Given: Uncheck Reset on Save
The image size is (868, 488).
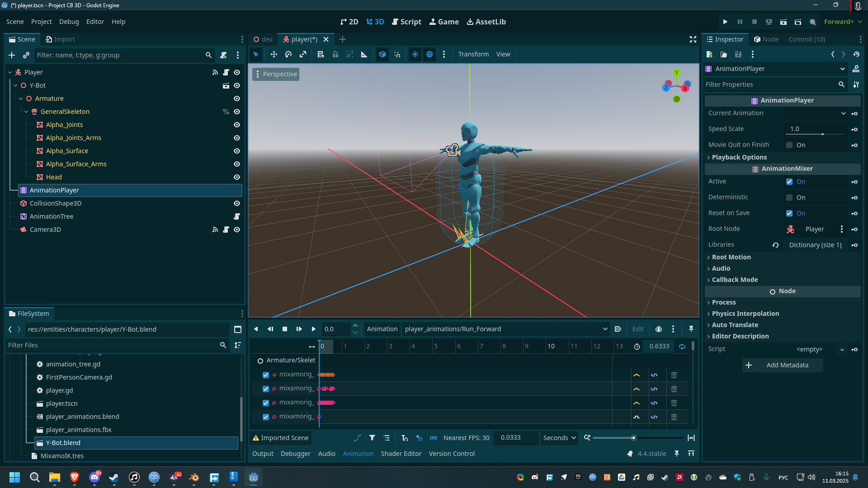Looking at the screenshot, I should [789, 213].
